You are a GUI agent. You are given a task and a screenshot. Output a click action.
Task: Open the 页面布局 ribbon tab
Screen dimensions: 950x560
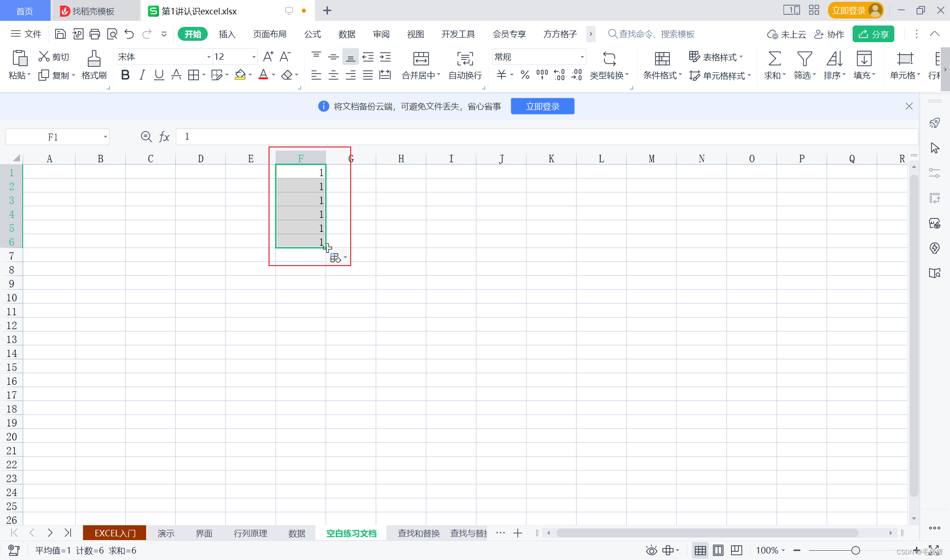pyautogui.click(x=270, y=34)
